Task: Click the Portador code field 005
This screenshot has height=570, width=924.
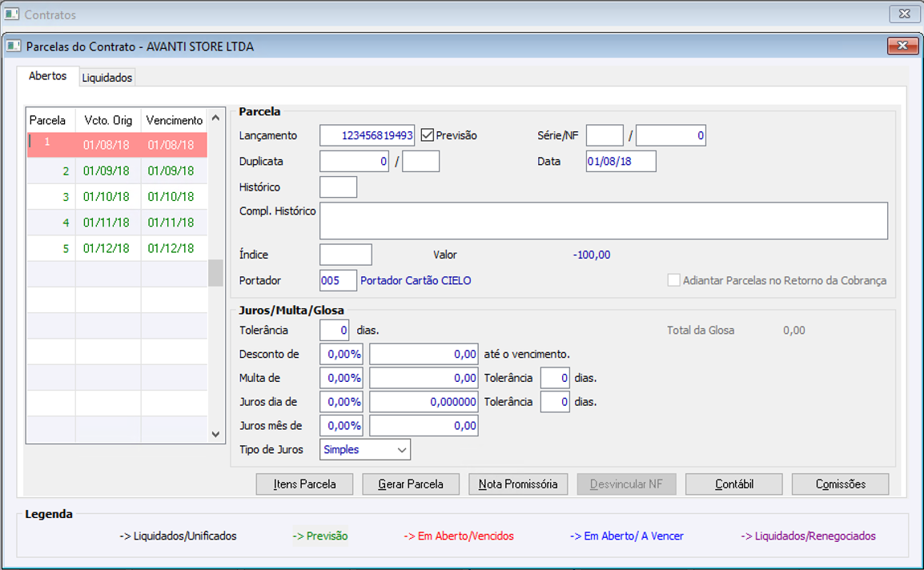Action: [337, 280]
